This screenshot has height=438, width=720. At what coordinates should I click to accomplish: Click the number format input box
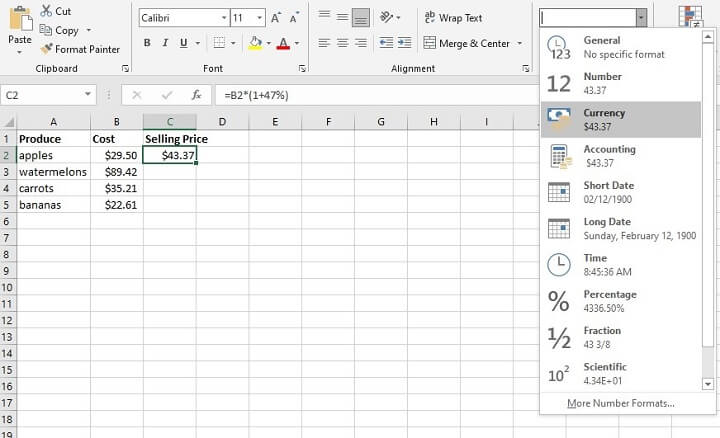[x=587, y=18]
